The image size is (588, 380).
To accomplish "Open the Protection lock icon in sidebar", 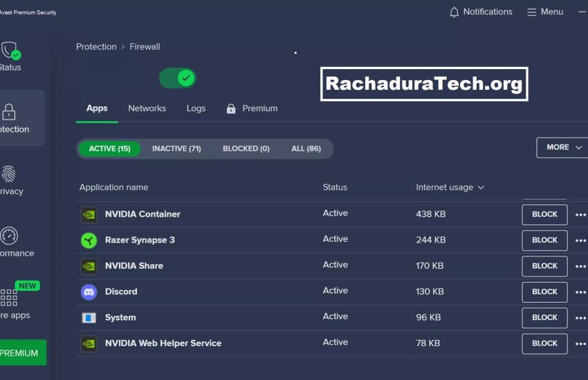I will 8,112.
